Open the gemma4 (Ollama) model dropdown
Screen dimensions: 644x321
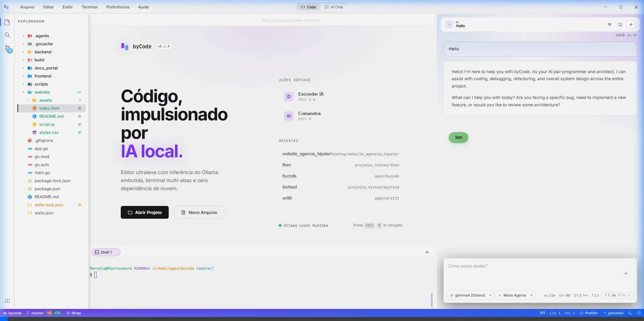coord(470,295)
